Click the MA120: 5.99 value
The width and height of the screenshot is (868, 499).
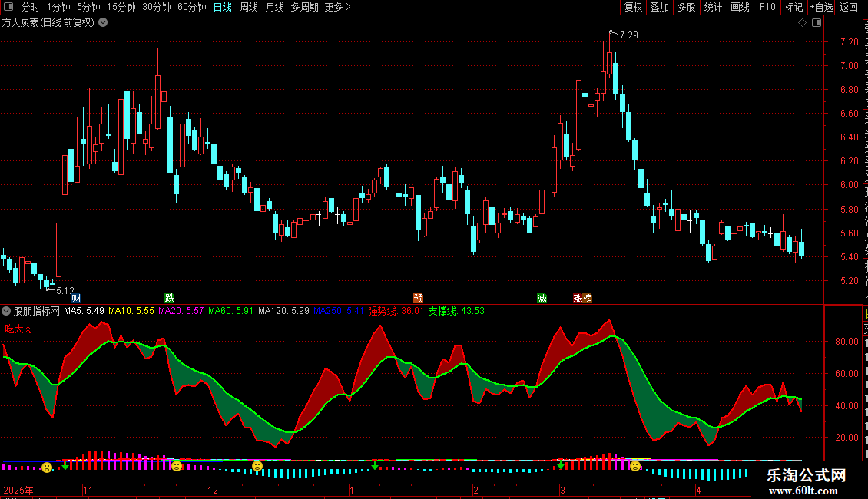[x=283, y=311]
